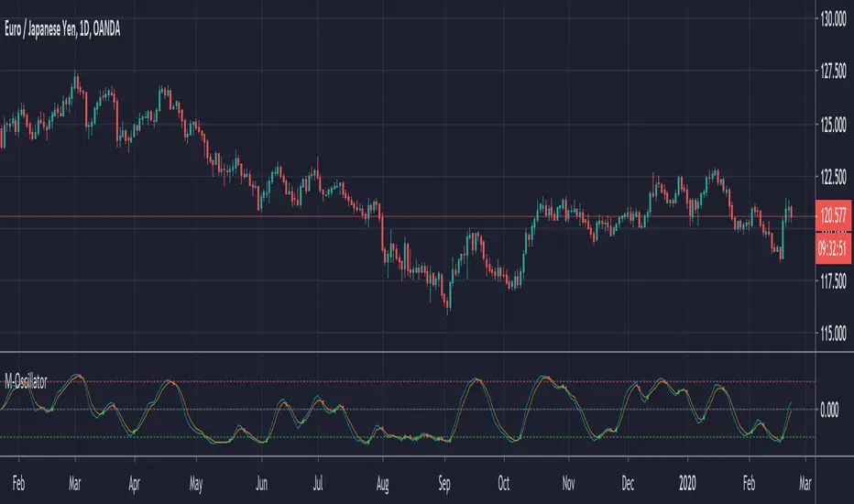Click the Oct label on time axis

[503, 483]
